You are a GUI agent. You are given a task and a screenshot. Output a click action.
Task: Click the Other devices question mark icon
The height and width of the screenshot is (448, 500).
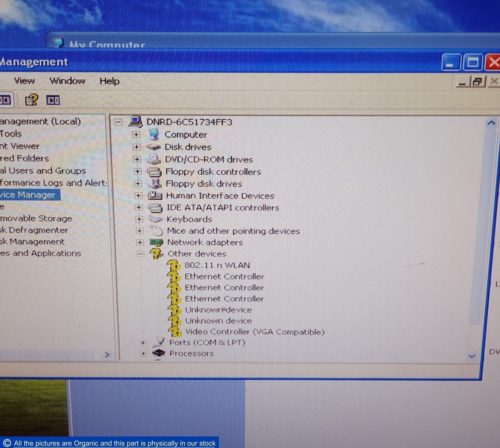click(157, 253)
